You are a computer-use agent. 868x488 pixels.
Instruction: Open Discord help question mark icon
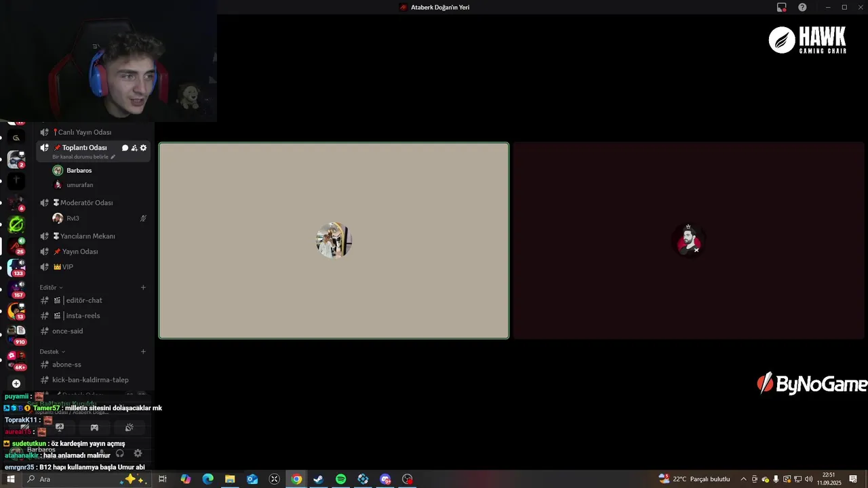pos(802,7)
